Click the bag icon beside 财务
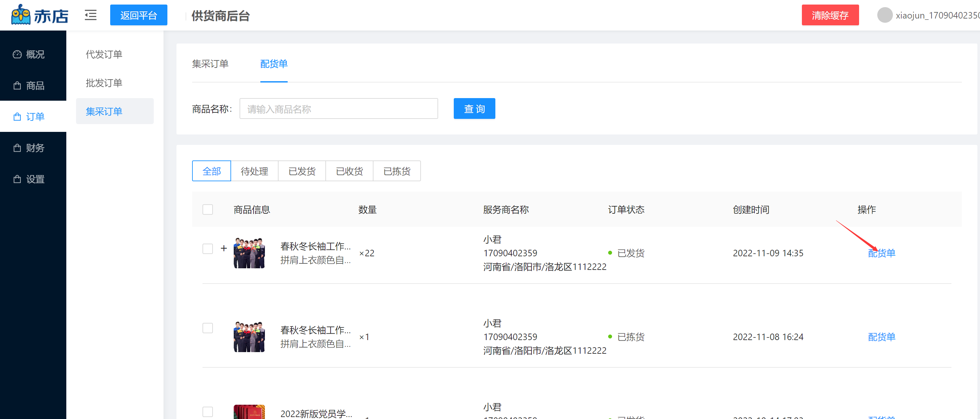 (x=17, y=148)
